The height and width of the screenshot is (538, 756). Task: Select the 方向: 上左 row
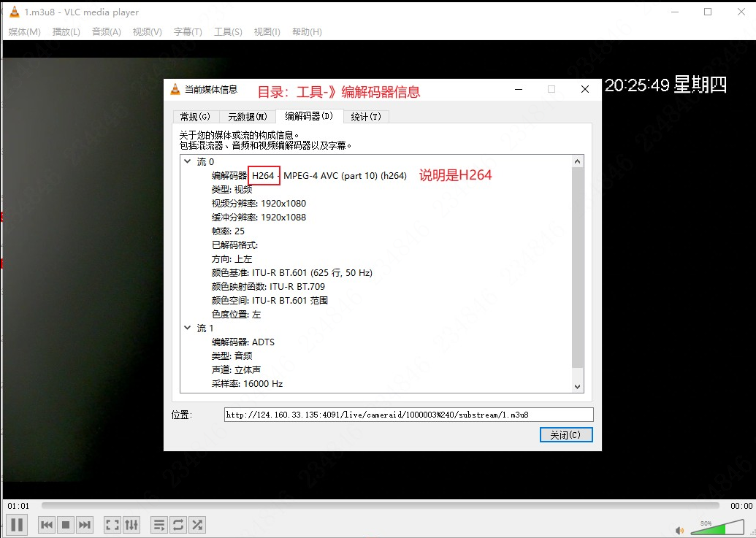(x=232, y=259)
